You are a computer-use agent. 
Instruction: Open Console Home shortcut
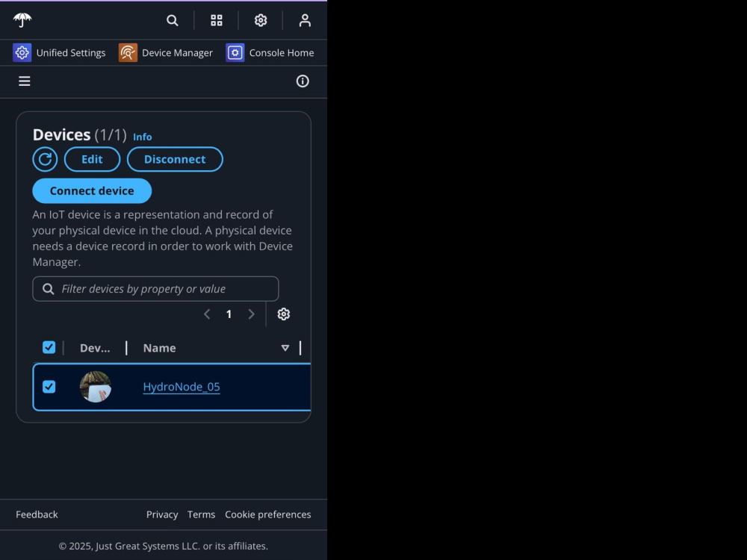pos(270,53)
